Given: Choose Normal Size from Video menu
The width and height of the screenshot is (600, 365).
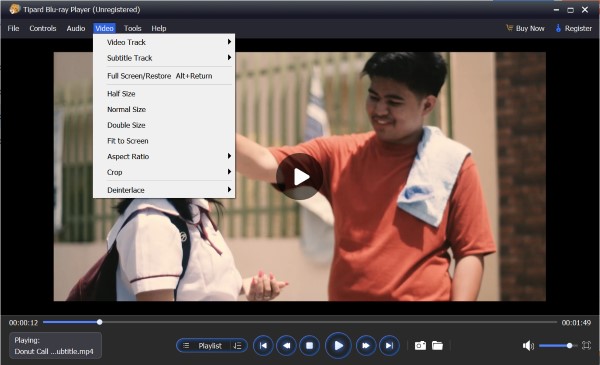Looking at the screenshot, I should point(164,109).
